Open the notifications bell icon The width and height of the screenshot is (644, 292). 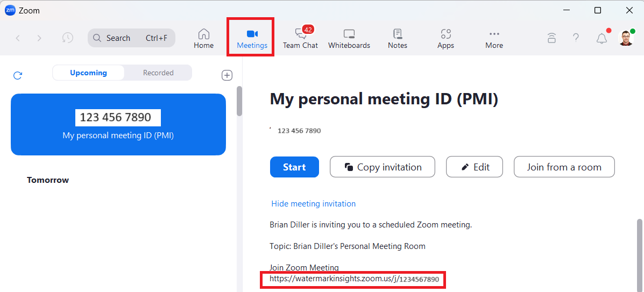click(x=601, y=38)
